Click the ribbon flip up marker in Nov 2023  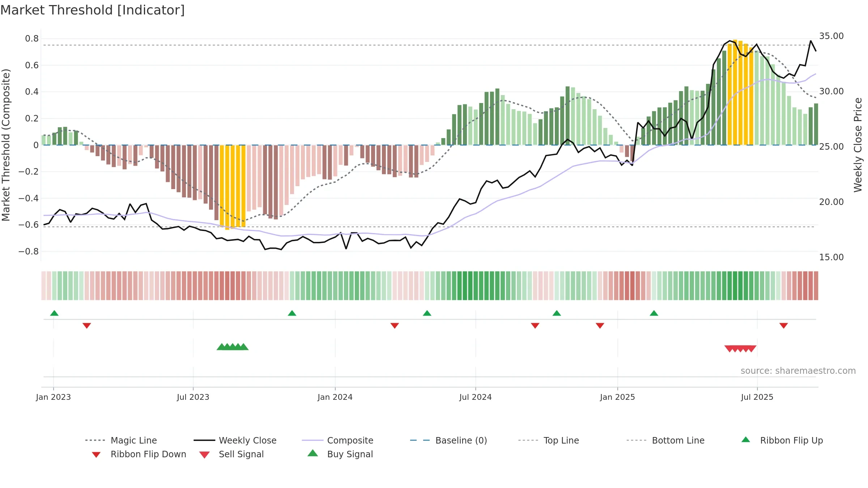point(292,313)
